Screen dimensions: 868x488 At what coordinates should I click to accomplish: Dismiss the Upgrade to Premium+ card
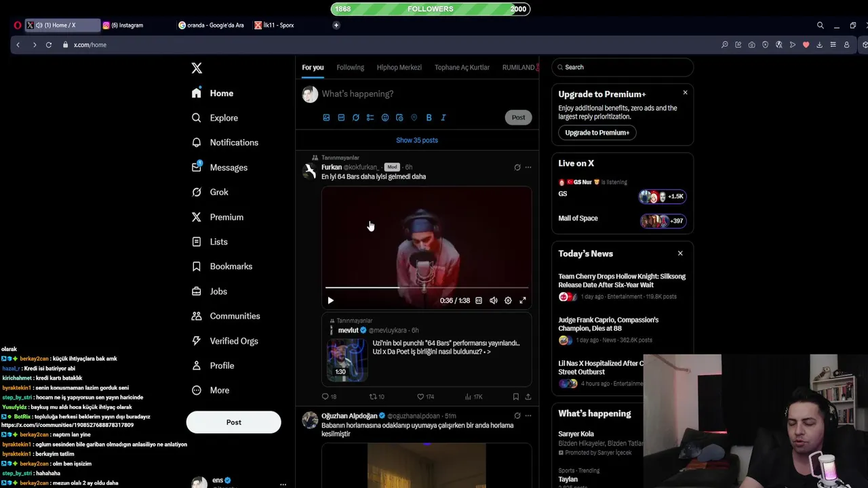click(685, 92)
